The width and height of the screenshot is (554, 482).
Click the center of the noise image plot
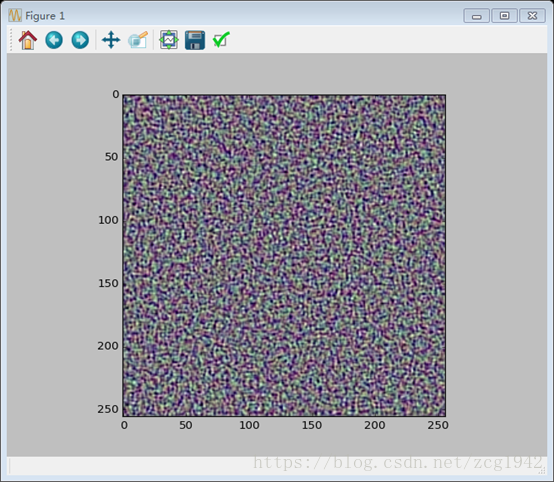click(284, 255)
